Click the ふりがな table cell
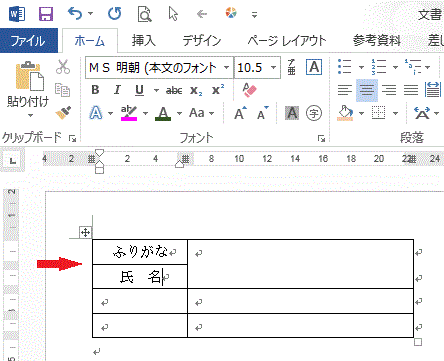The image size is (444, 361). tap(140, 252)
